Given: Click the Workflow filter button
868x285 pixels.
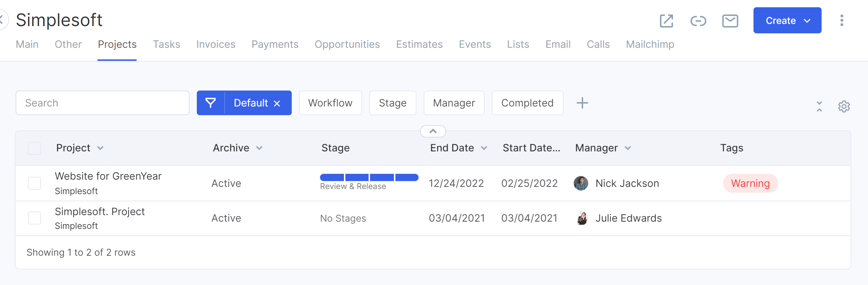Looking at the screenshot, I should tap(330, 103).
